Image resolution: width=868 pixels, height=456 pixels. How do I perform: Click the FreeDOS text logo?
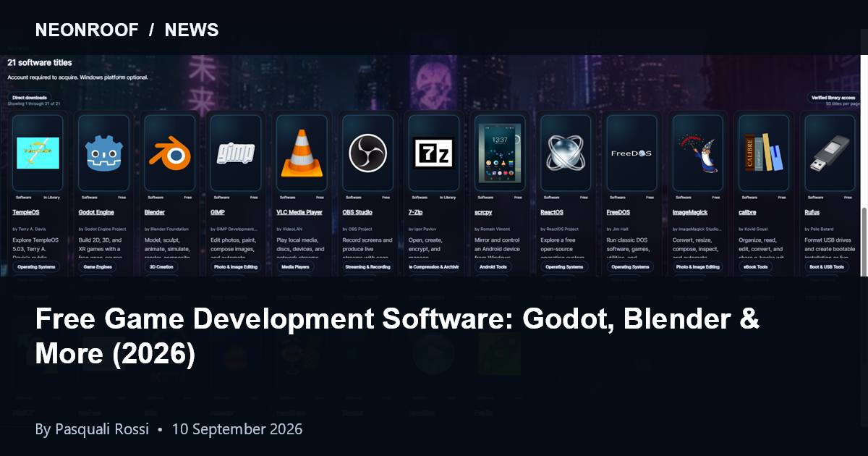tap(631, 153)
